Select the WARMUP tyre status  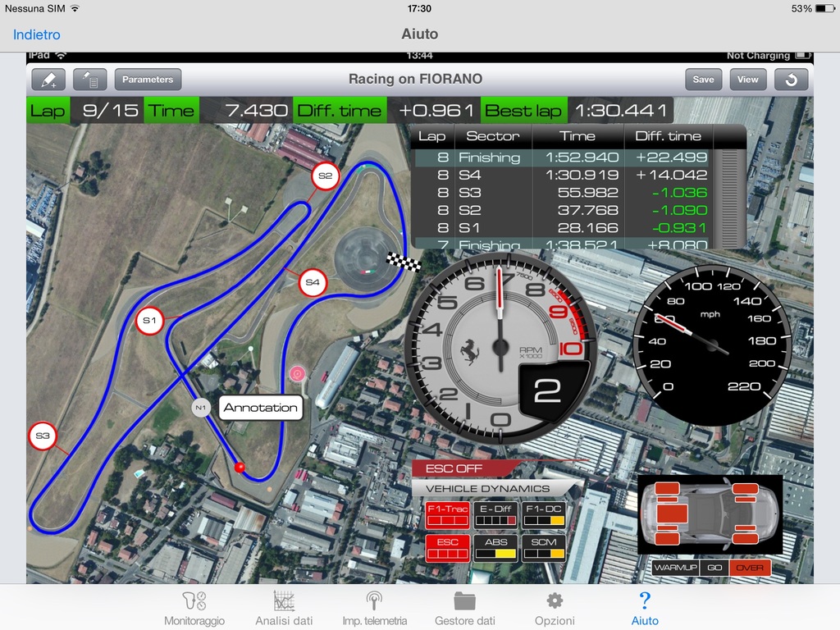pyautogui.click(x=676, y=568)
